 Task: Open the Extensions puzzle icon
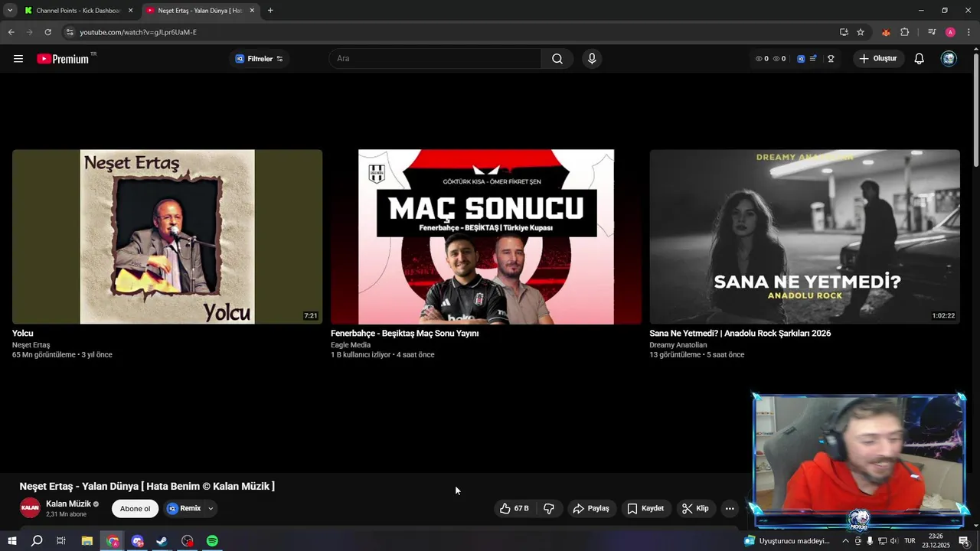point(905,32)
